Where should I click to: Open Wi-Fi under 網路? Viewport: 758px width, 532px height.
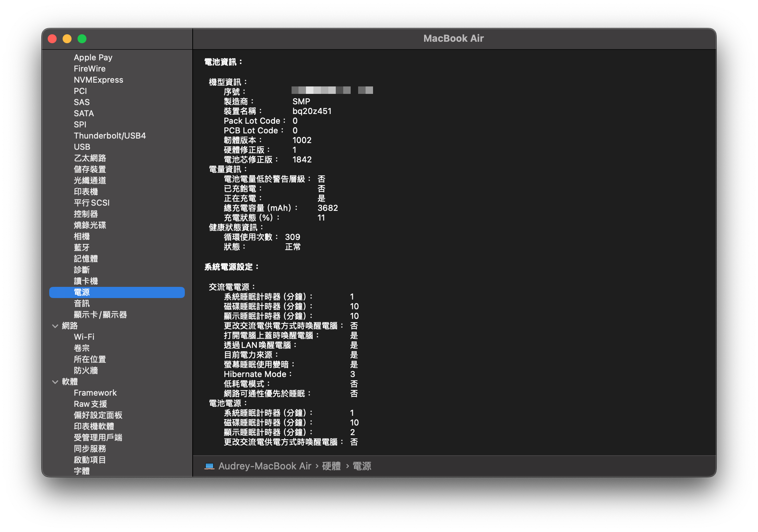point(84,337)
